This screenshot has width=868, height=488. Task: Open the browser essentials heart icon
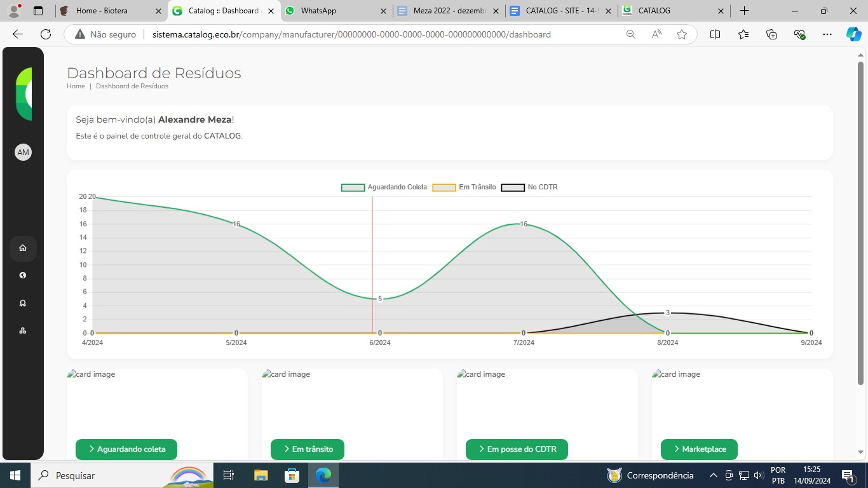799,34
